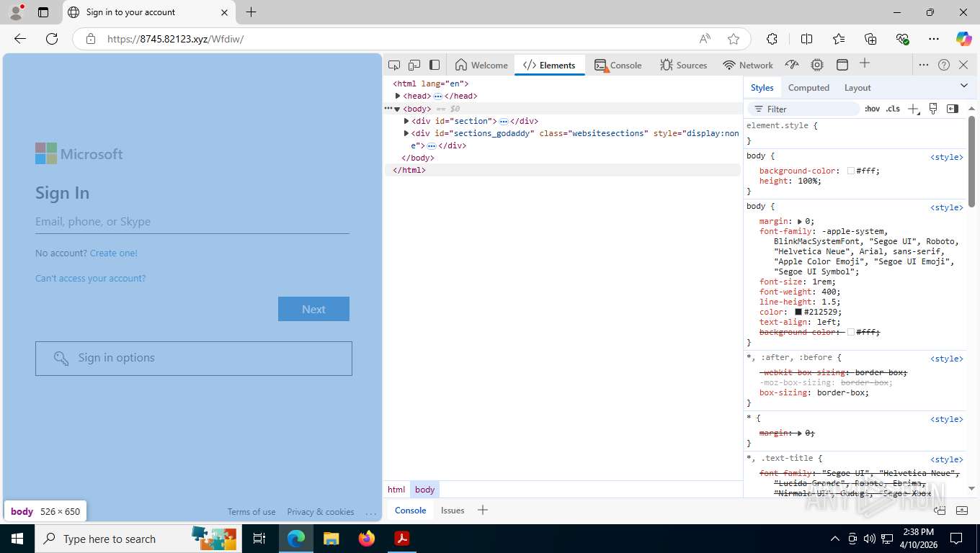The image size is (980, 553).
Task: Click the Email, phone, or Skype field
Action: (192, 222)
